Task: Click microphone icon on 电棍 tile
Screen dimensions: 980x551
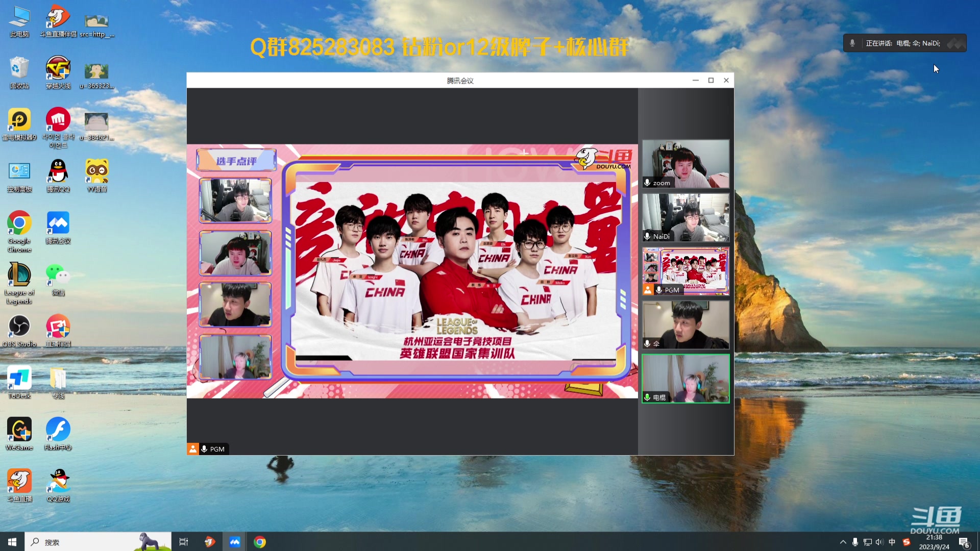Action: (x=647, y=397)
